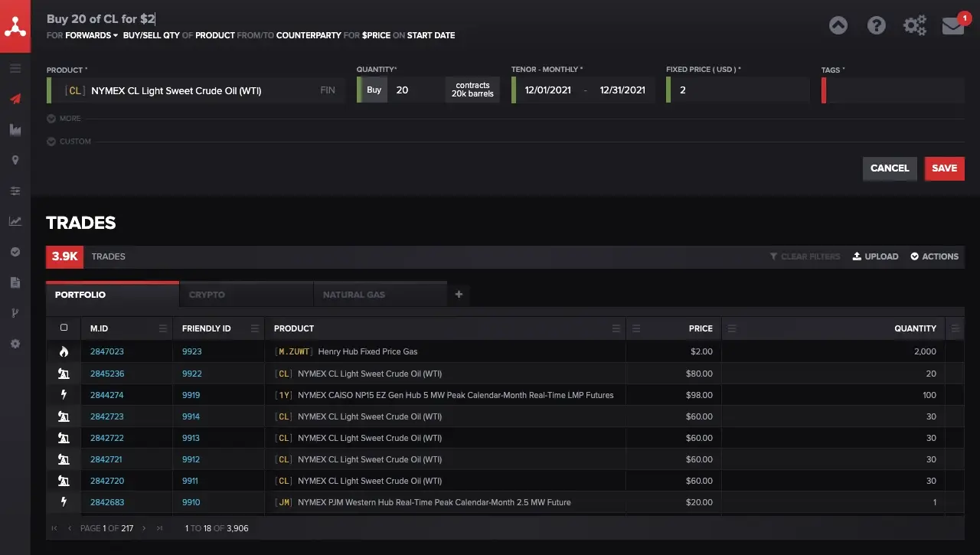Image resolution: width=980 pixels, height=555 pixels.
Task: Open the line chart sidebar icon
Action: 15,221
